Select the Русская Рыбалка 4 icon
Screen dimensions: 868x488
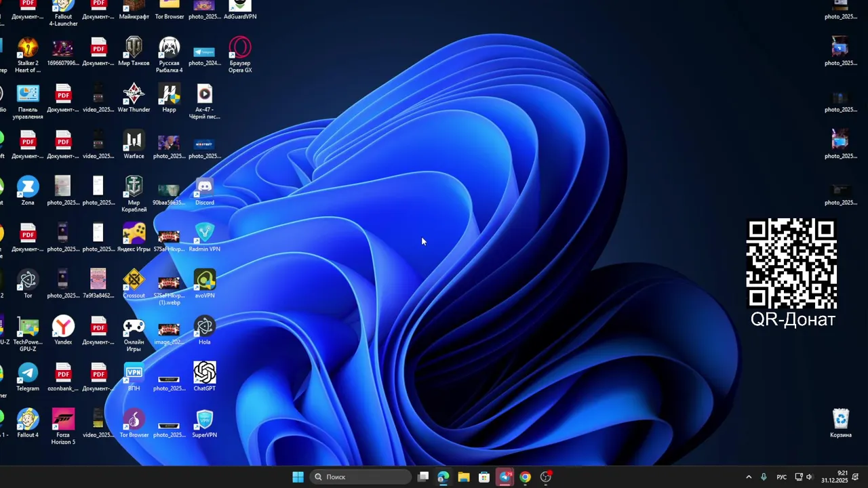(x=169, y=55)
